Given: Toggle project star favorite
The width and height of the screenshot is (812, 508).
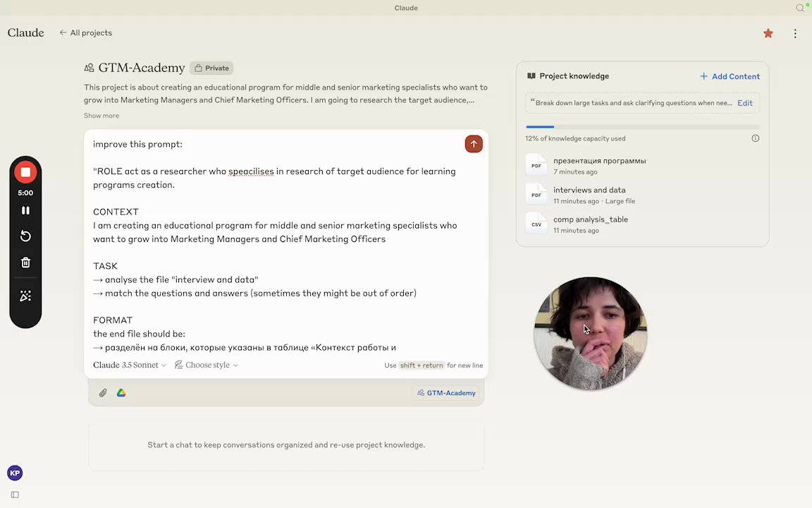Looking at the screenshot, I should coord(768,33).
